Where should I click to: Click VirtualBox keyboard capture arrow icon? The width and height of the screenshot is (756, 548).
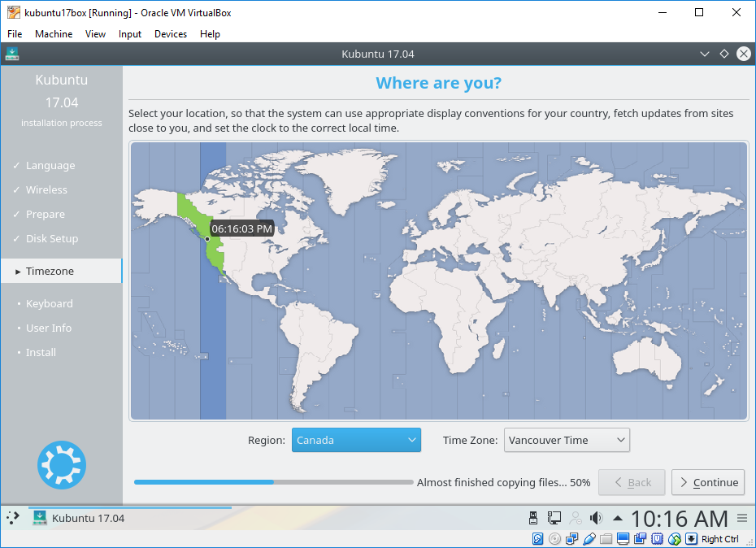click(692, 539)
